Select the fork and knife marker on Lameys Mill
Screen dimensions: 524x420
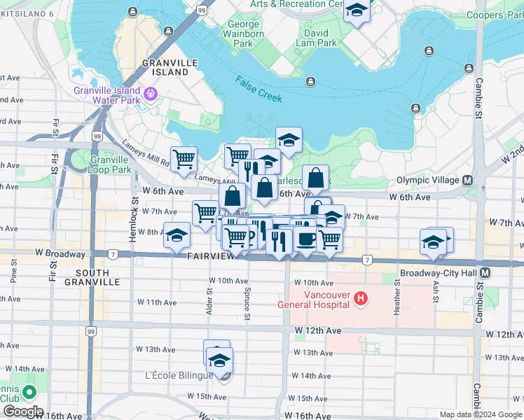pos(249,171)
